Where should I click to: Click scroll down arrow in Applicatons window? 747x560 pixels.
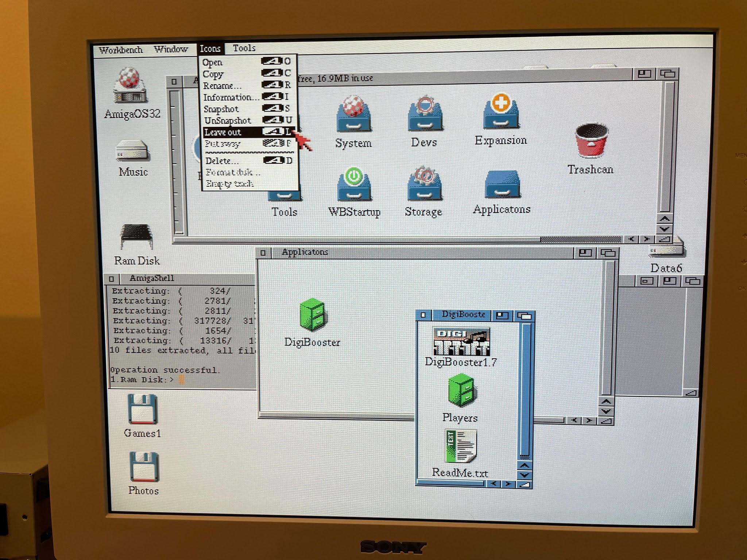(x=606, y=411)
